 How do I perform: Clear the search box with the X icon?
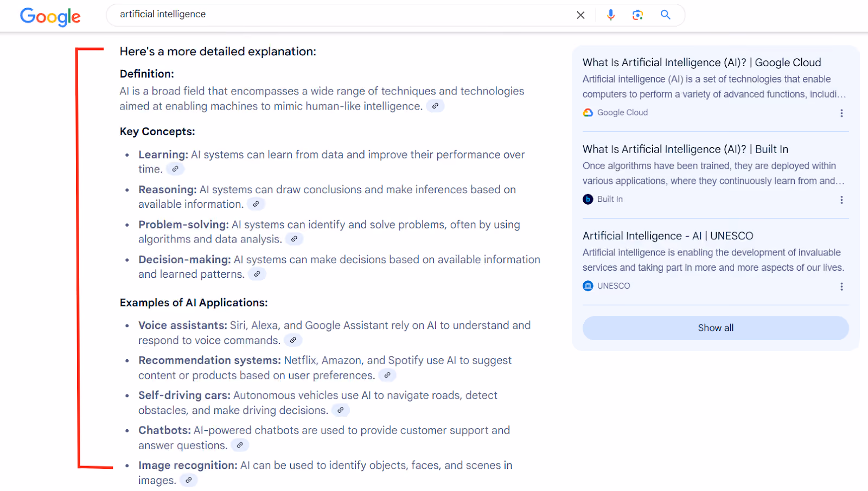click(580, 15)
